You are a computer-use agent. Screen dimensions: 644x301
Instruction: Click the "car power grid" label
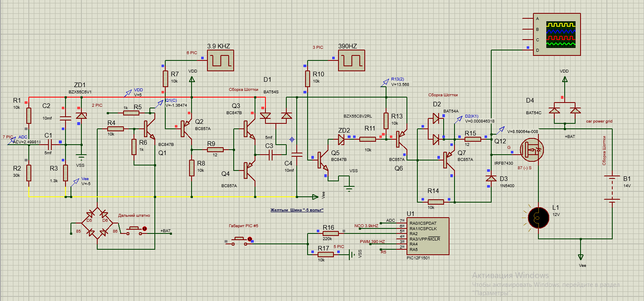(x=599, y=121)
